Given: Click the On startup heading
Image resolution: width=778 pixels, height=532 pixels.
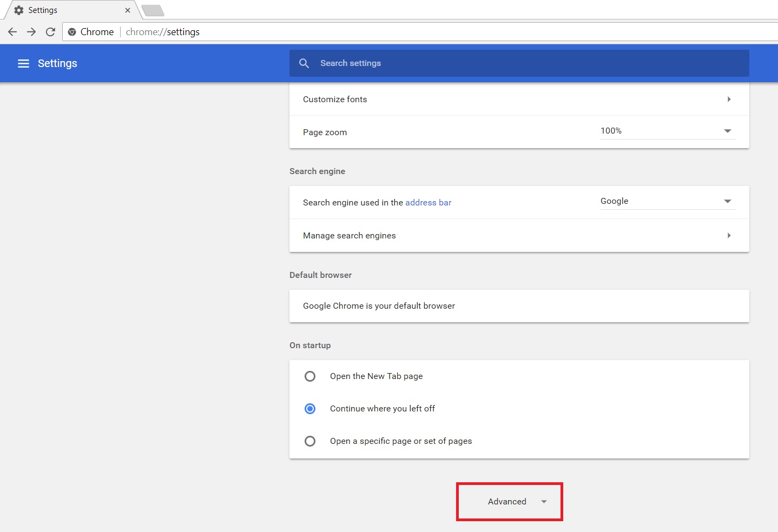Looking at the screenshot, I should pyautogui.click(x=310, y=345).
